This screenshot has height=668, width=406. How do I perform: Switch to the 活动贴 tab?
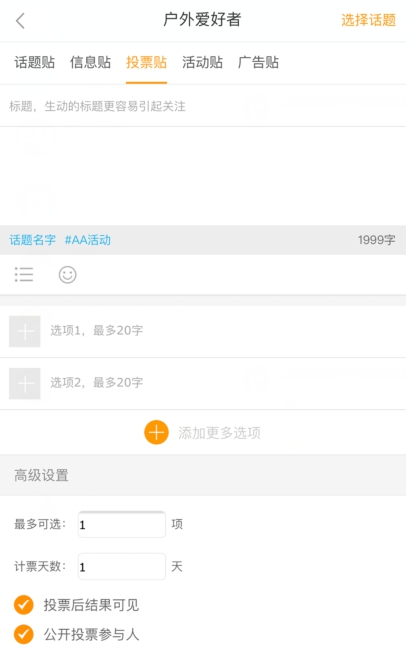pos(202,63)
